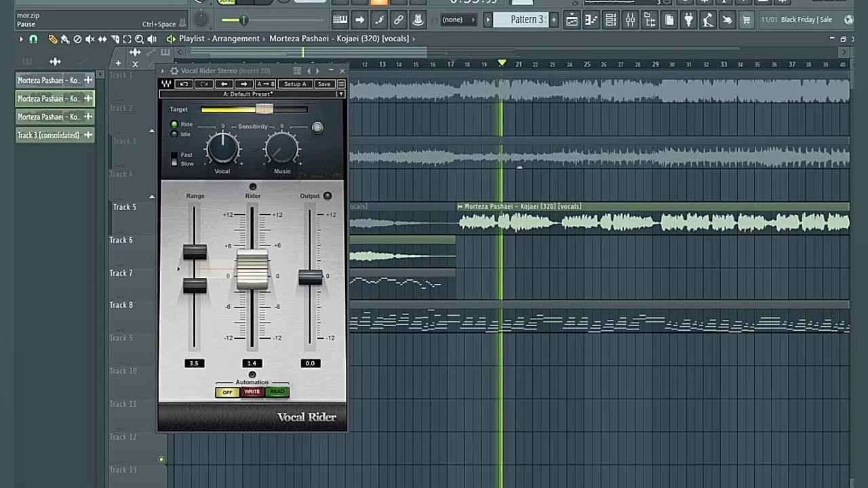Click the Setup A button
This screenshot has width=868, height=488.
[295, 84]
